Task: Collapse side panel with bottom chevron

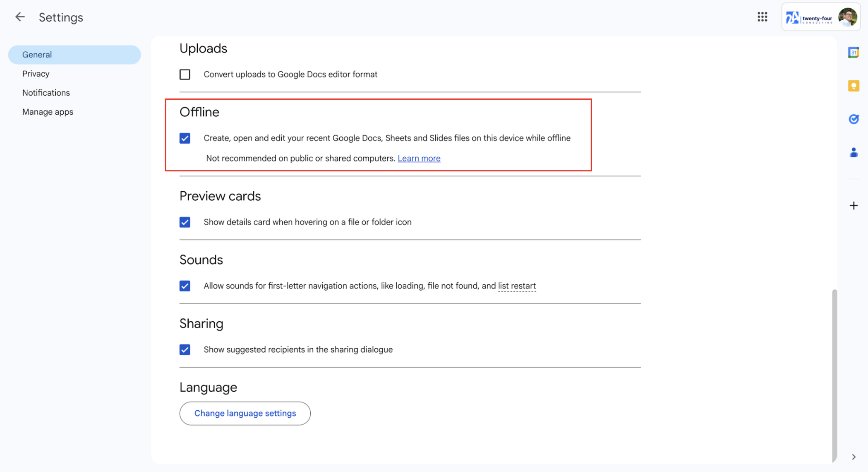Action: click(854, 457)
